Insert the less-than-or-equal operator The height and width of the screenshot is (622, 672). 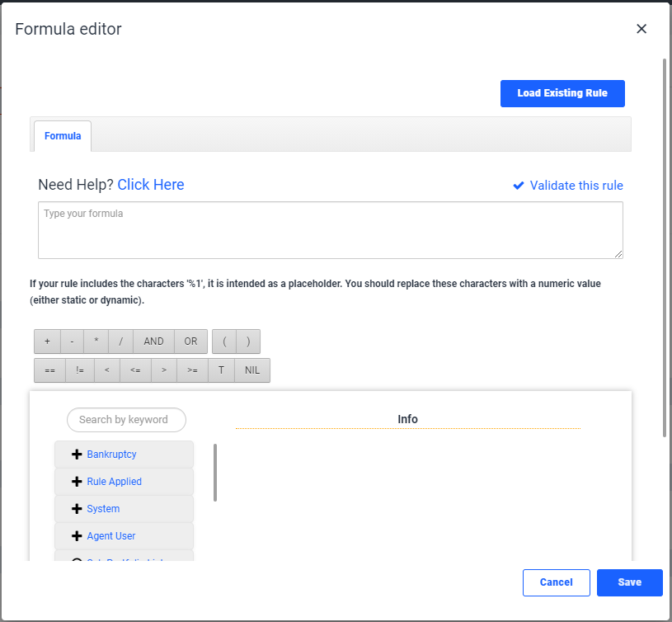[x=135, y=370]
